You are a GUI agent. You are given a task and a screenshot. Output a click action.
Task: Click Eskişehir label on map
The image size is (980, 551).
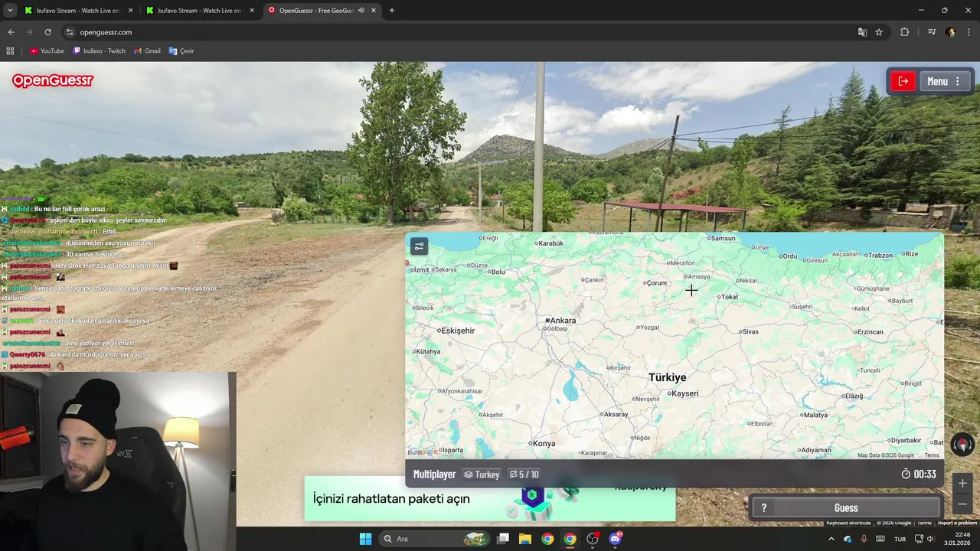[456, 331]
